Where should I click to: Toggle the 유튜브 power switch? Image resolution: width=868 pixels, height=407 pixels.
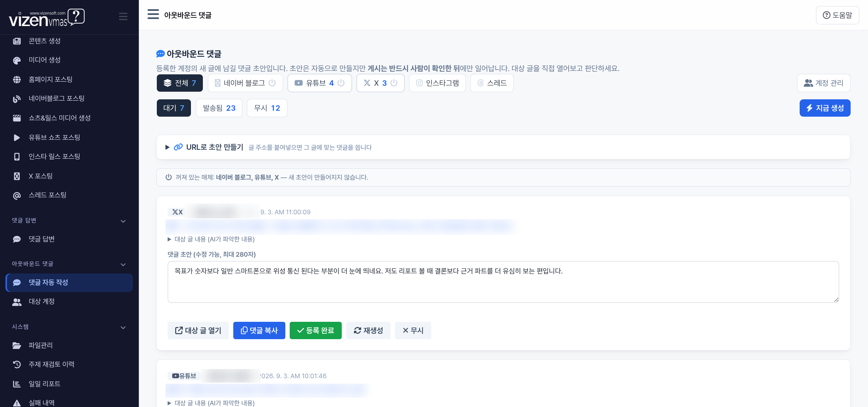(341, 82)
